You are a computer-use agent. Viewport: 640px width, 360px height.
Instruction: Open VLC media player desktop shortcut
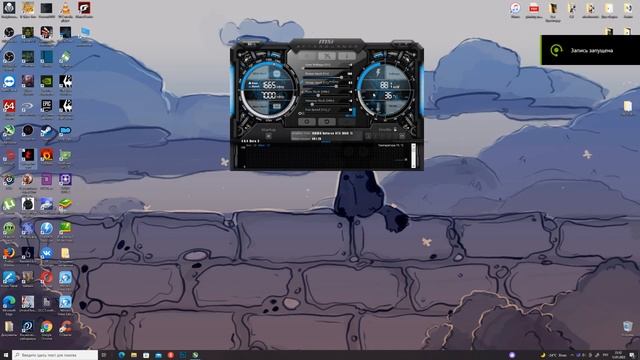pyautogui.click(x=65, y=10)
